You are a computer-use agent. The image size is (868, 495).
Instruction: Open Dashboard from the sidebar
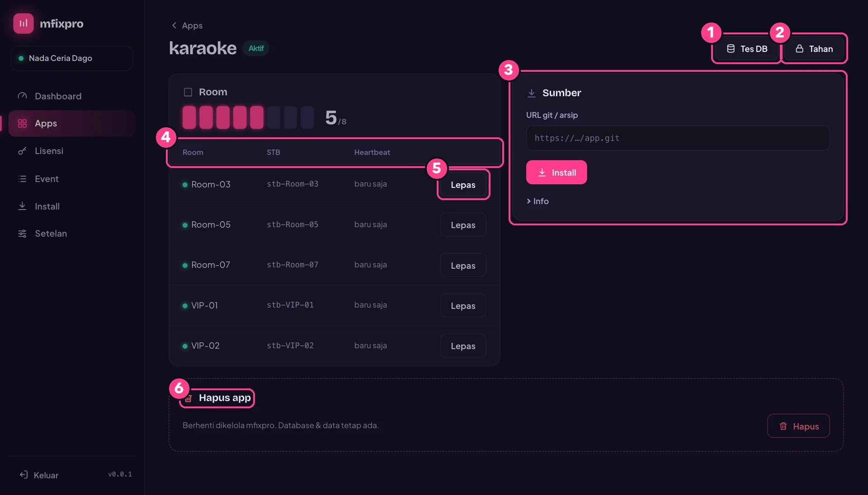point(72,96)
